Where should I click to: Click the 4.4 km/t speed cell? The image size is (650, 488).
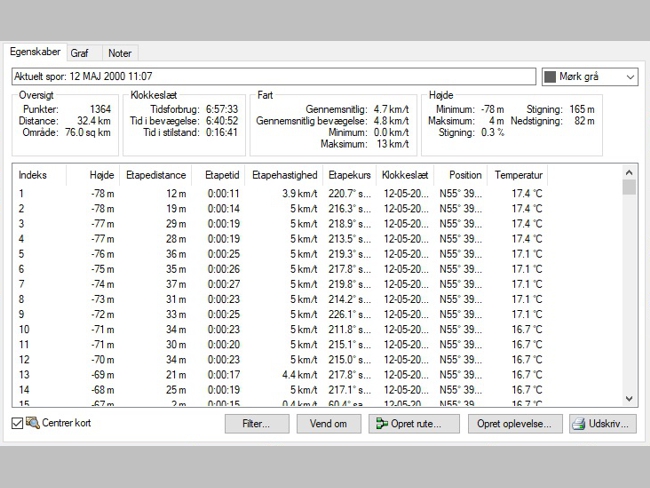click(300, 375)
